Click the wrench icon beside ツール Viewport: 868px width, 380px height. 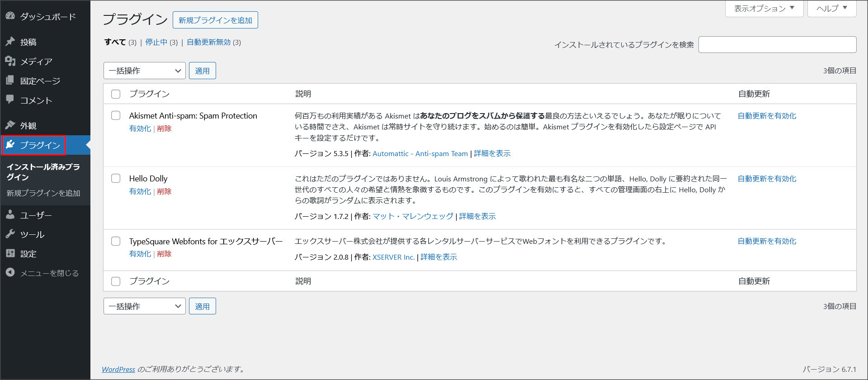click(10, 234)
